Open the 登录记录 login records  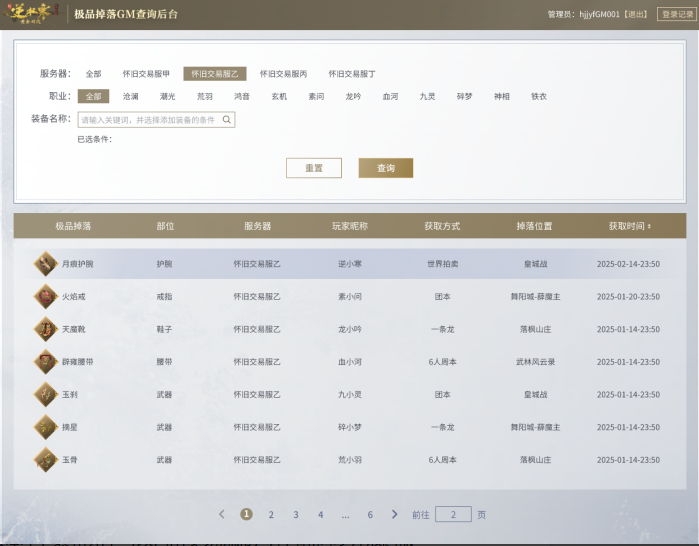[676, 14]
